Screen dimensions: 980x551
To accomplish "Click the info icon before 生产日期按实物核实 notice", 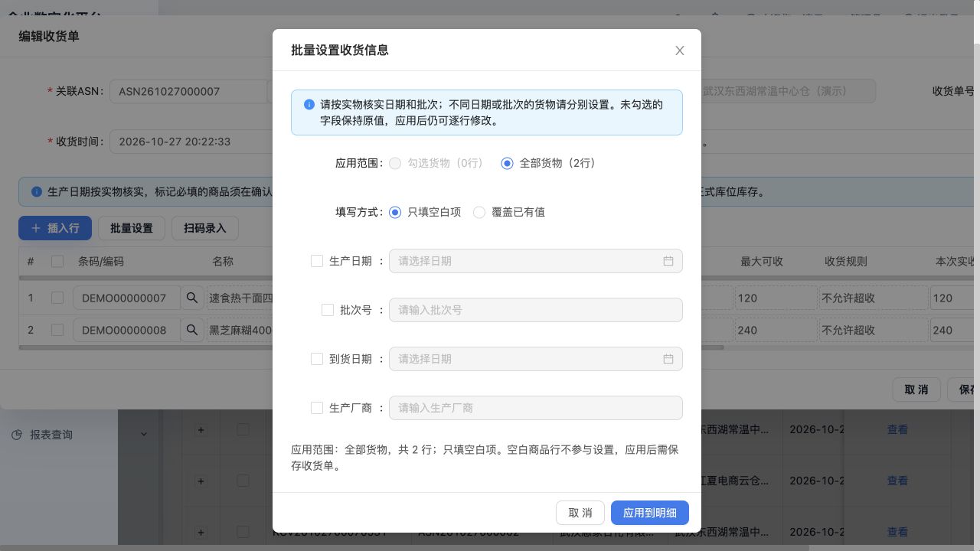I will [37, 192].
